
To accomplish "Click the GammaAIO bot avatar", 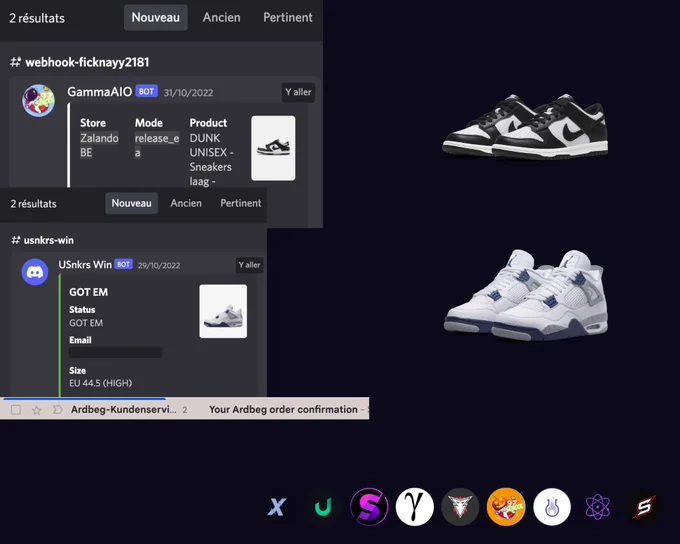I will [39, 101].
